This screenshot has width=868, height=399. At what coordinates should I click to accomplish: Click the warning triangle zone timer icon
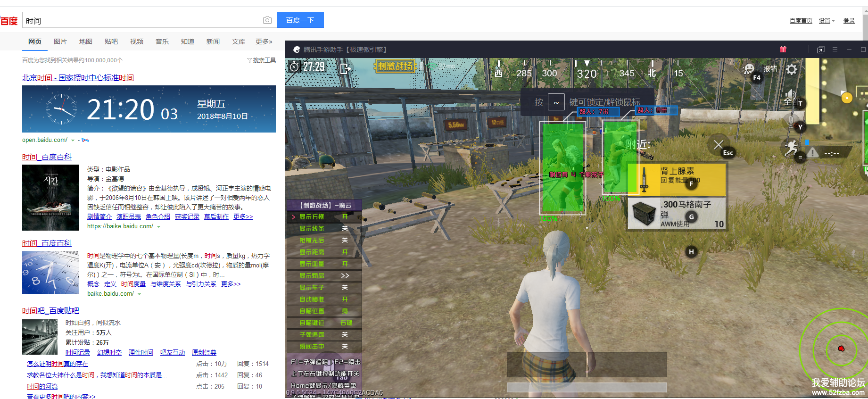tap(812, 152)
